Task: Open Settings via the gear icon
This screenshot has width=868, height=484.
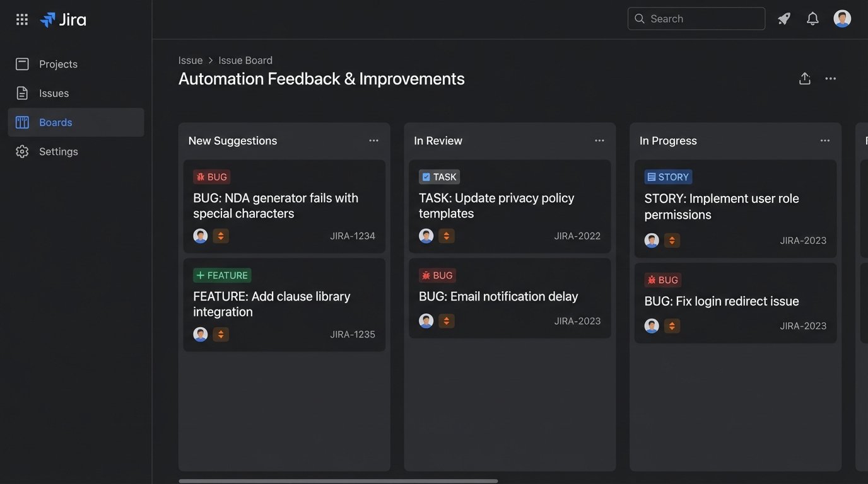Action: tap(58, 151)
